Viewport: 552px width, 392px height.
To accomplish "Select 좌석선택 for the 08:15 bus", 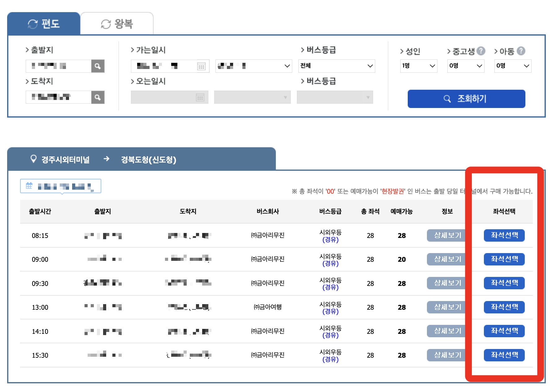I will [504, 235].
